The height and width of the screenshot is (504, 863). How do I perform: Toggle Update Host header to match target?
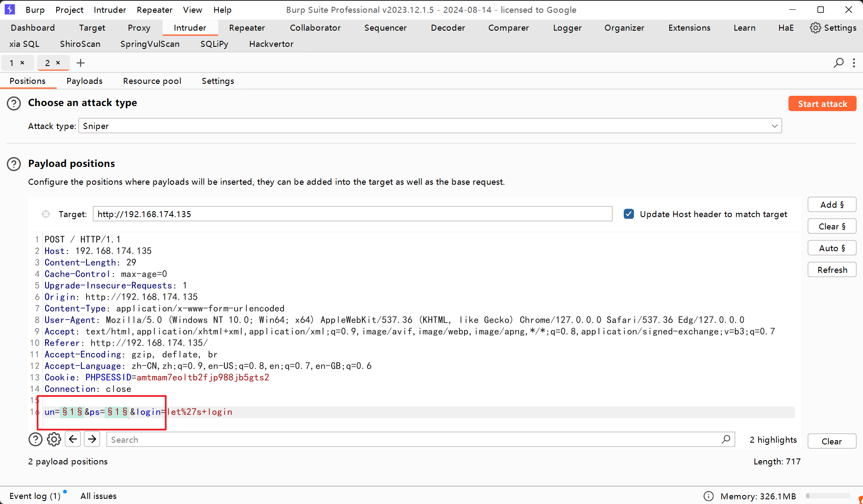[629, 214]
